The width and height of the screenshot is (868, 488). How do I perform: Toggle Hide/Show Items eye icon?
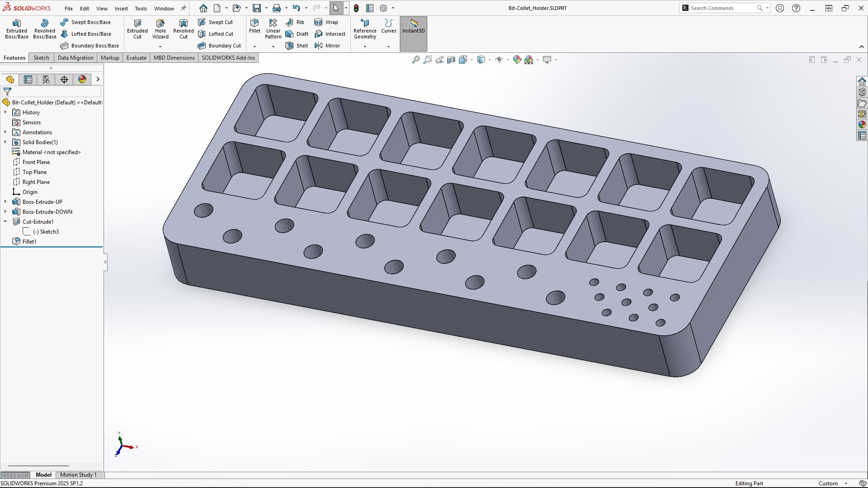pos(499,60)
